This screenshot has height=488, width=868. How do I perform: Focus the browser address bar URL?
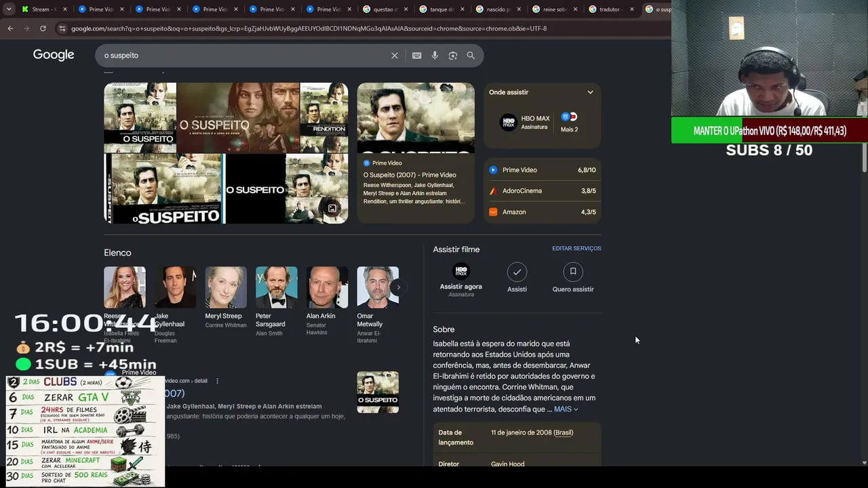tap(309, 28)
